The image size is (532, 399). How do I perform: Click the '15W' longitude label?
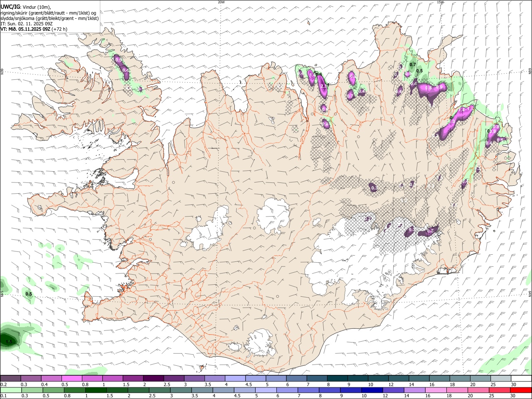pos(440,2)
